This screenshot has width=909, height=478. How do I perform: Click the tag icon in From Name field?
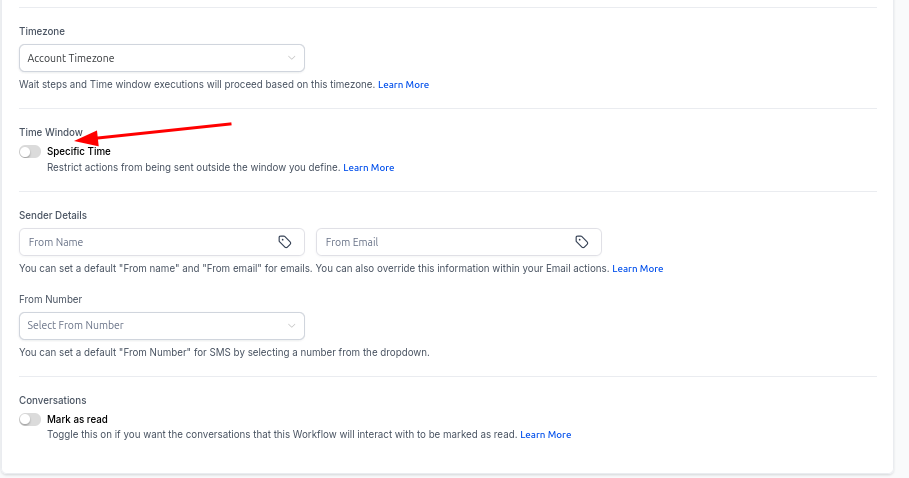tap(285, 242)
